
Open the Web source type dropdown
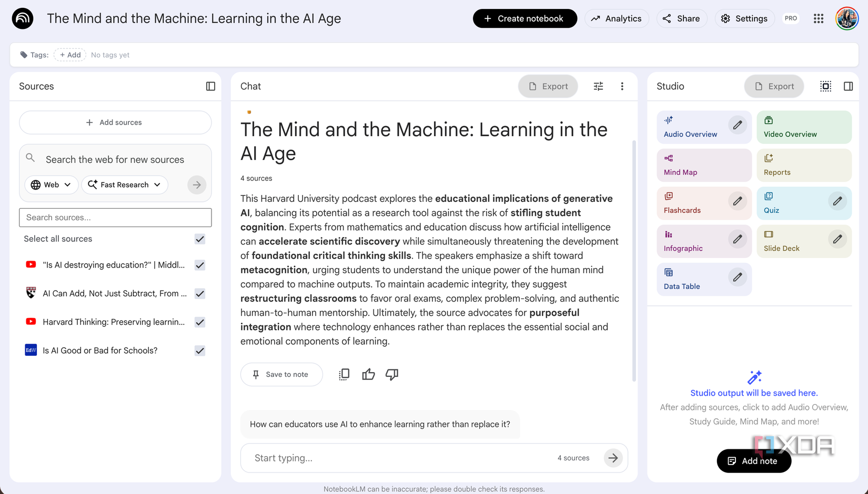click(x=52, y=185)
